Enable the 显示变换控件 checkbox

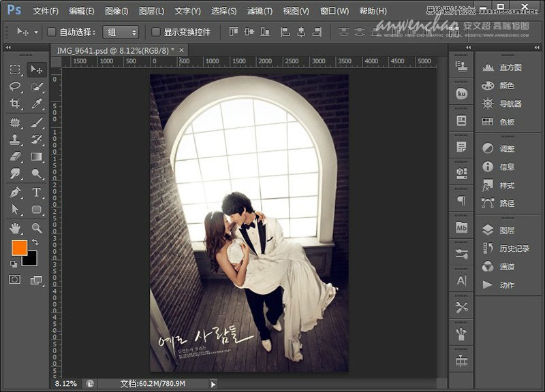[156, 32]
